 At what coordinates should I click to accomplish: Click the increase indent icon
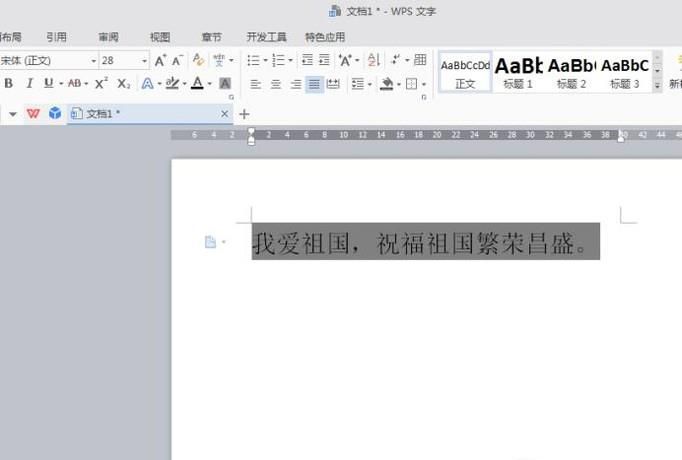[324, 60]
